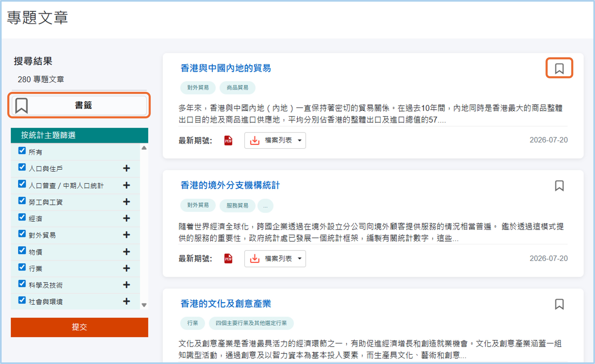
Task: Bookmark the 香港與中國內地的貿易 article
Action: click(559, 69)
